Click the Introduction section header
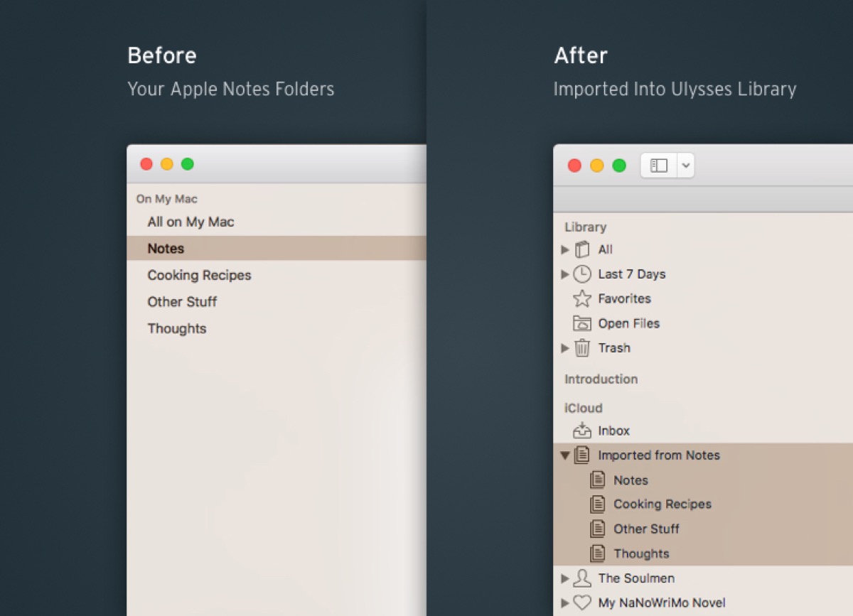Screen dimensions: 853x616 (601, 379)
